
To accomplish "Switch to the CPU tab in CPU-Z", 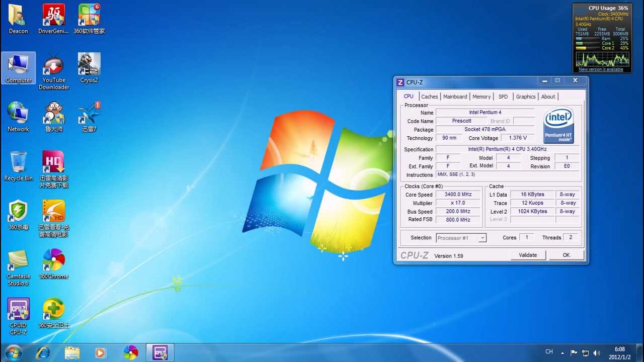I will point(409,96).
